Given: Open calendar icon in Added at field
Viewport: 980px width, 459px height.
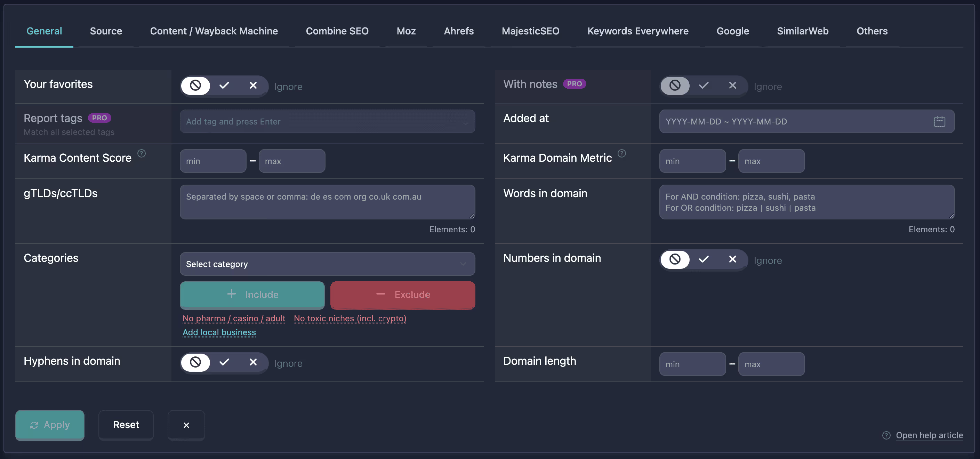Looking at the screenshot, I should tap(939, 121).
